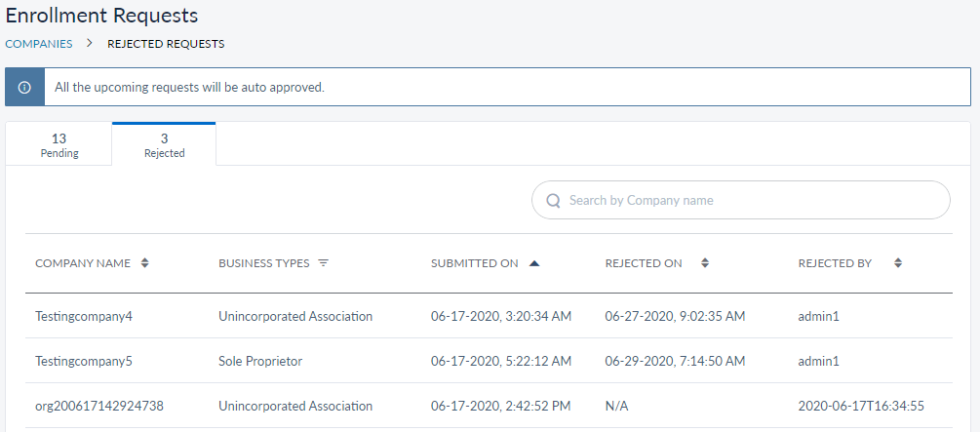Open the org200617142924738 company row
980x432 pixels.
tap(98, 406)
